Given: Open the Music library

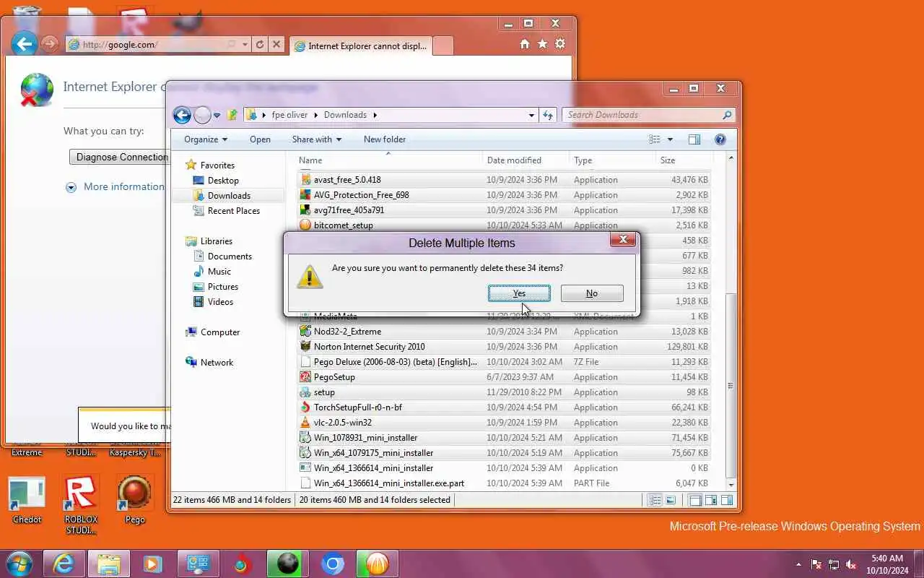Looking at the screenshot, I should coord(219,272).
